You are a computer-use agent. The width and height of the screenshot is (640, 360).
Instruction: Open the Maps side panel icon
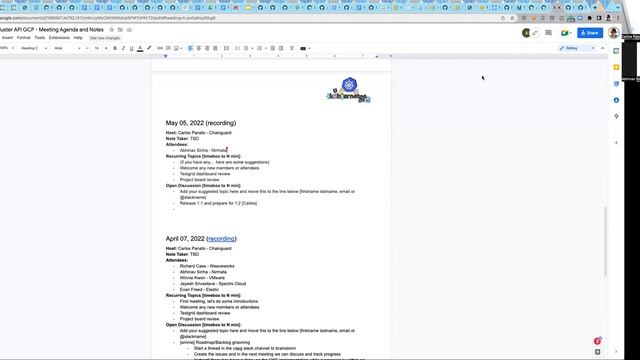coord(616,116)
